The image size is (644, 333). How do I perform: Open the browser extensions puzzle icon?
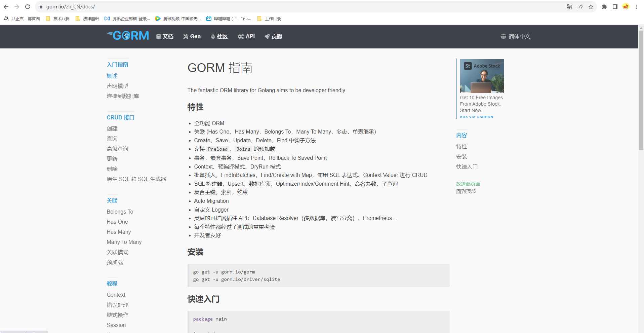click(x=604, y=6)
